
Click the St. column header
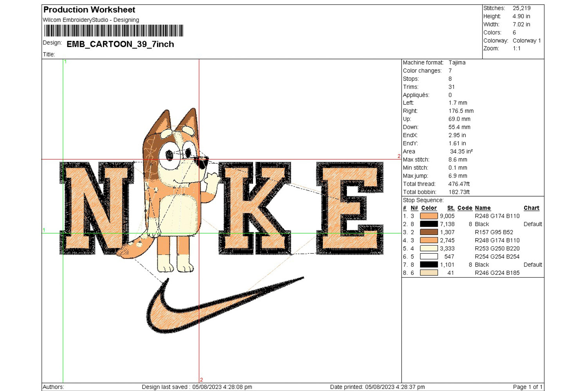pyautogui.click(x=451, y=208)
